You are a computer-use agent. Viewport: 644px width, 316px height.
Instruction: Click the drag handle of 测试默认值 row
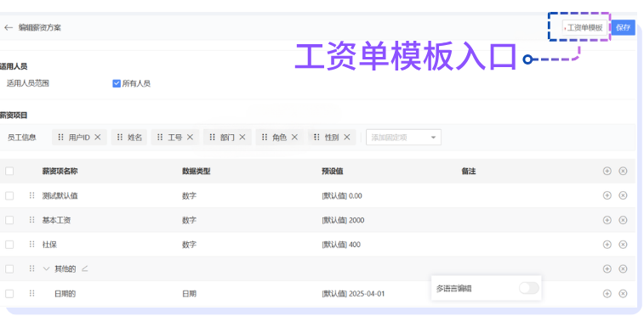click(x=32, y=195)
